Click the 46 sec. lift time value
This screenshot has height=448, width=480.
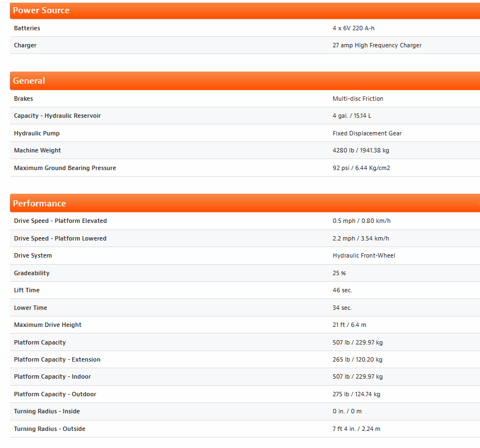342,291
